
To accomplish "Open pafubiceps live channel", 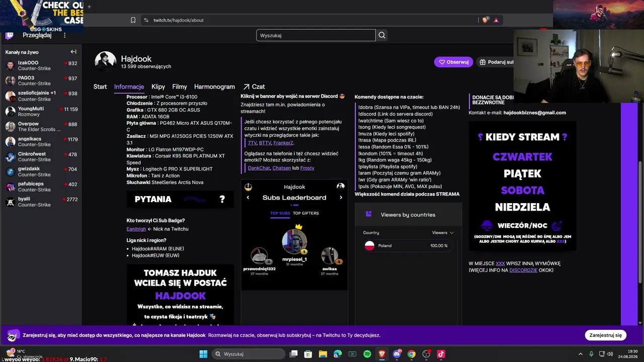I will coord(41,187).
